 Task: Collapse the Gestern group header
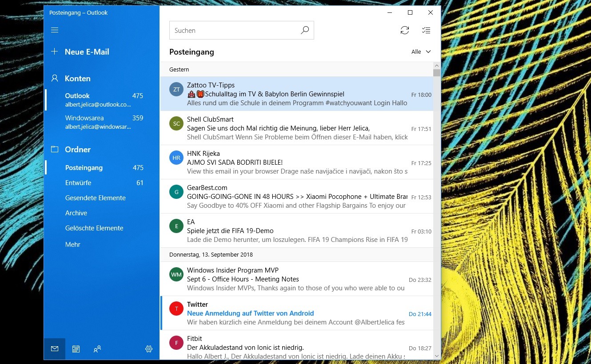click(179, 70)
